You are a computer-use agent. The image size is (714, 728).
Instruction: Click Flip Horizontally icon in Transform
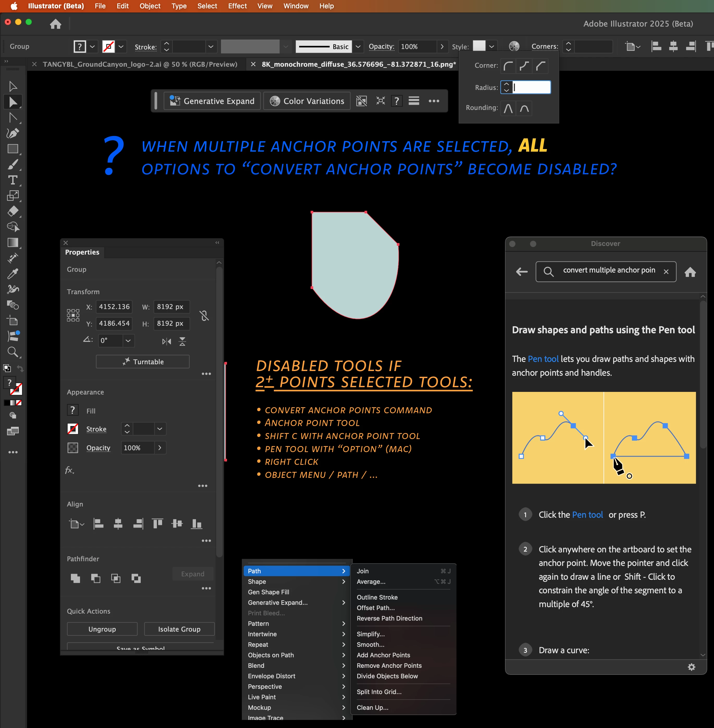(167, 341)
